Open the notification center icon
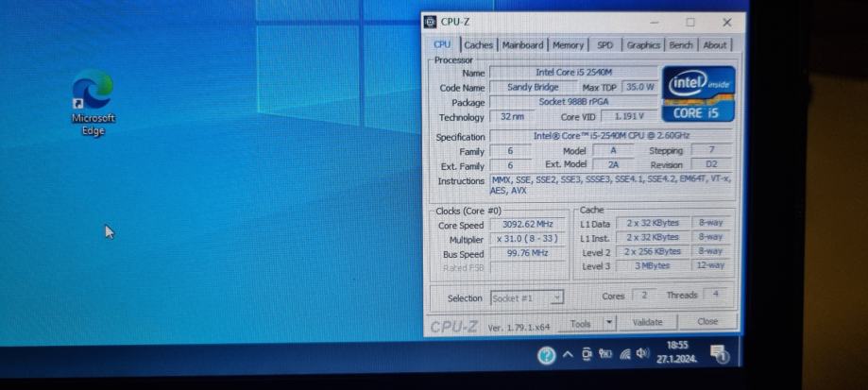The height and width of the screenshot is (390, 868). 719,354
